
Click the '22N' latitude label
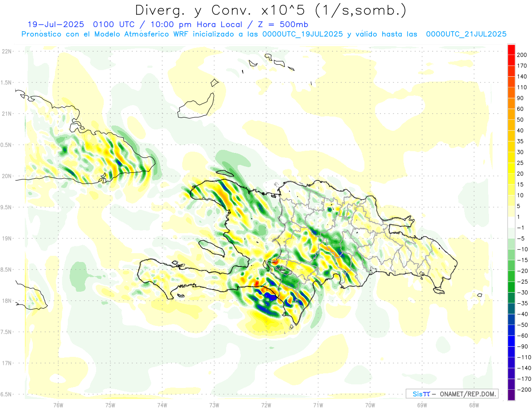point(7,51)
